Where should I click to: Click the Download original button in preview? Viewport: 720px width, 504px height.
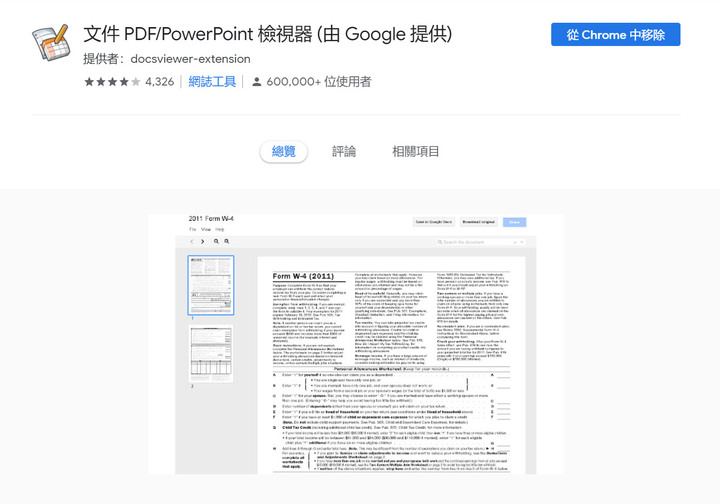click(478, 222)
